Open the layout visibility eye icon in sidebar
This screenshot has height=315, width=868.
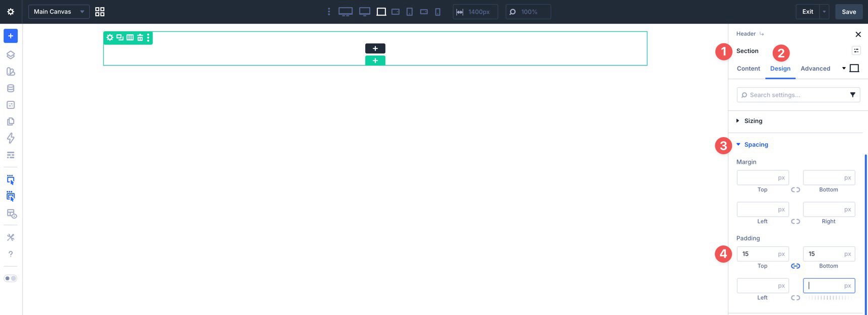pyautogui.click(x=12, y=214)
